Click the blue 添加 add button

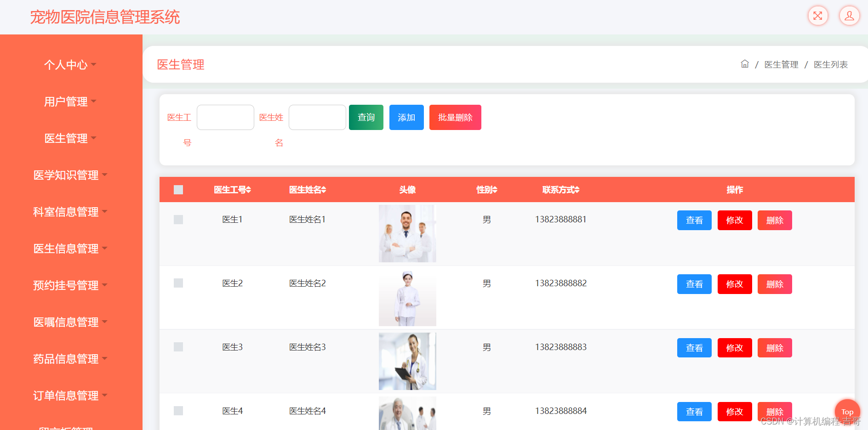click(406, 117)
